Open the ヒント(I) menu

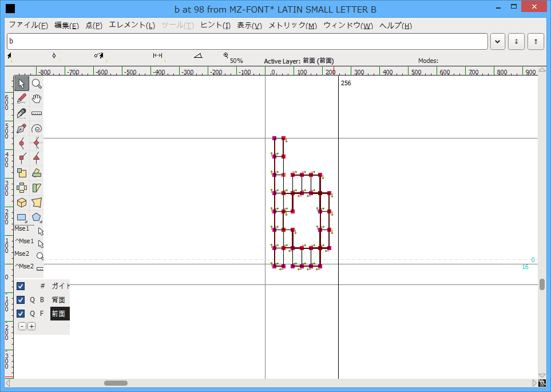pyautogui.click(x=215, y=25)
